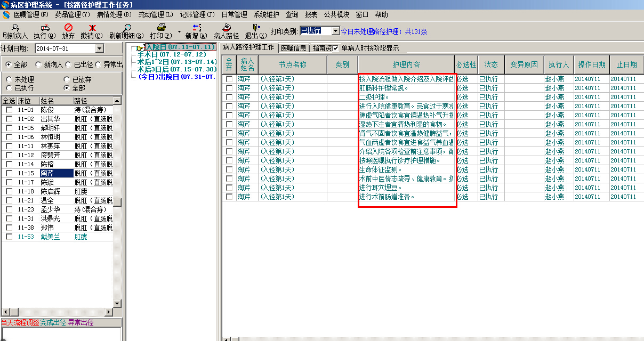644x341 pixels.
Task: Select the 新病人 radio button
Action: pyautogui.click(x=38, y=64)
